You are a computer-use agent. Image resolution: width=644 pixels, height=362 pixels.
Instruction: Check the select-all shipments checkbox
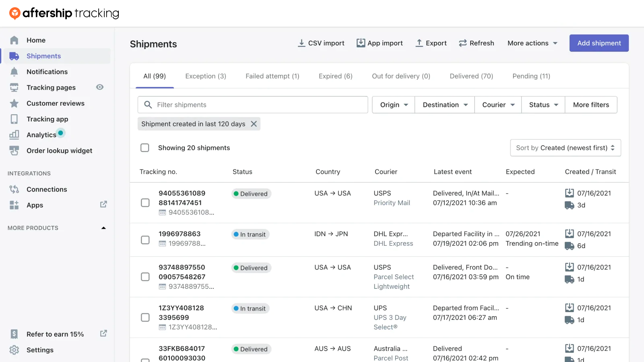145,148
